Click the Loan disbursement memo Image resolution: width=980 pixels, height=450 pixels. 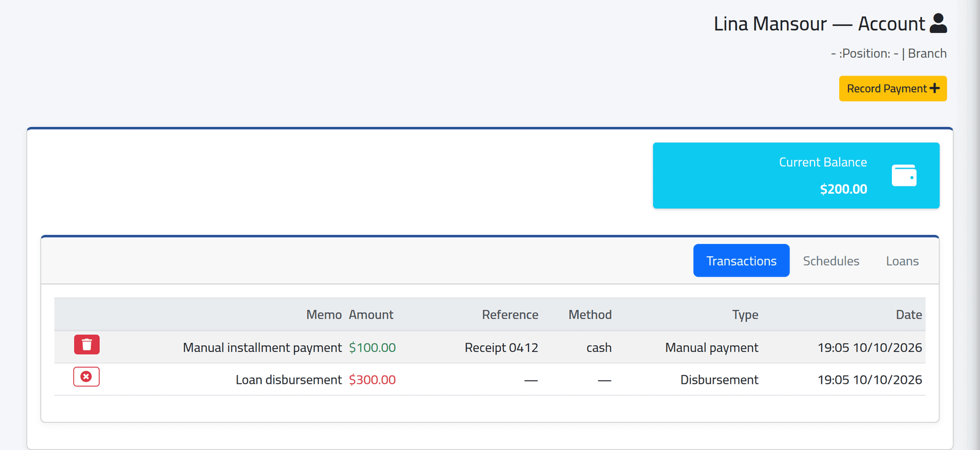click(288, 379)
